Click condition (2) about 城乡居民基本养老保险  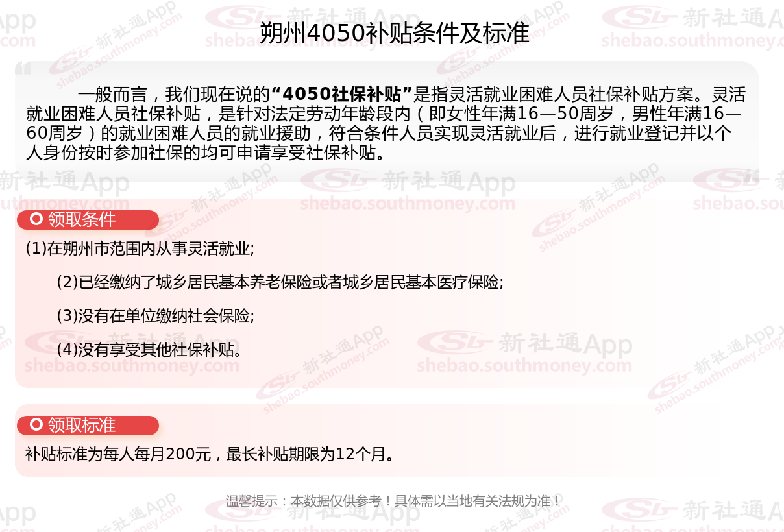click(x=280, y=282)
